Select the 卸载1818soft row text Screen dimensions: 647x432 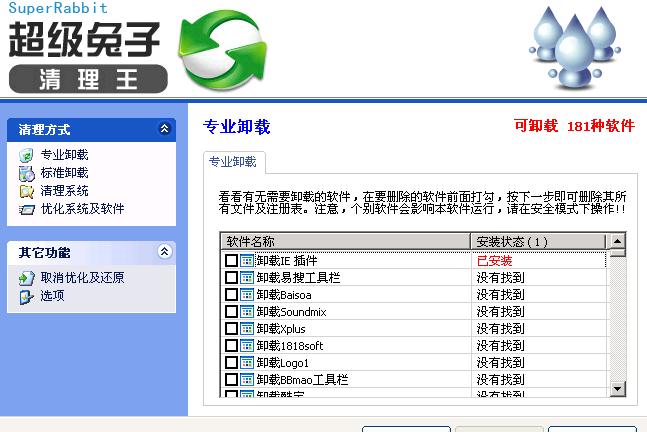tap(290, 346)
